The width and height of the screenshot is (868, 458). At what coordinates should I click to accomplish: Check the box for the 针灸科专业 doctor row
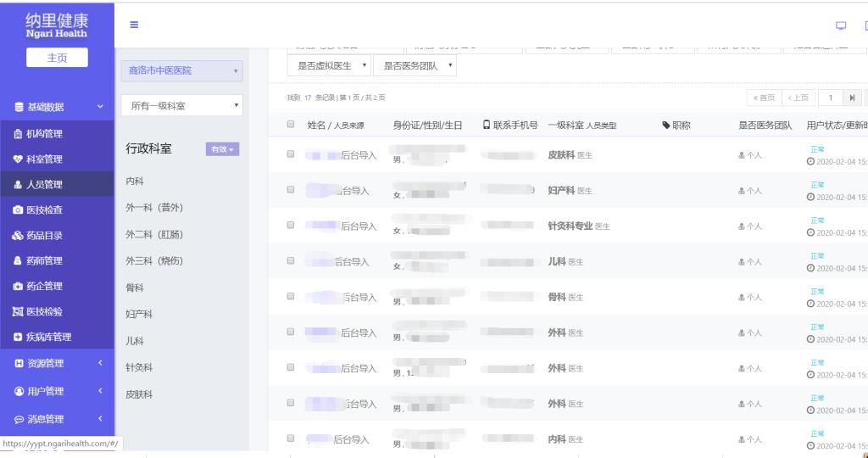point(291,226)
